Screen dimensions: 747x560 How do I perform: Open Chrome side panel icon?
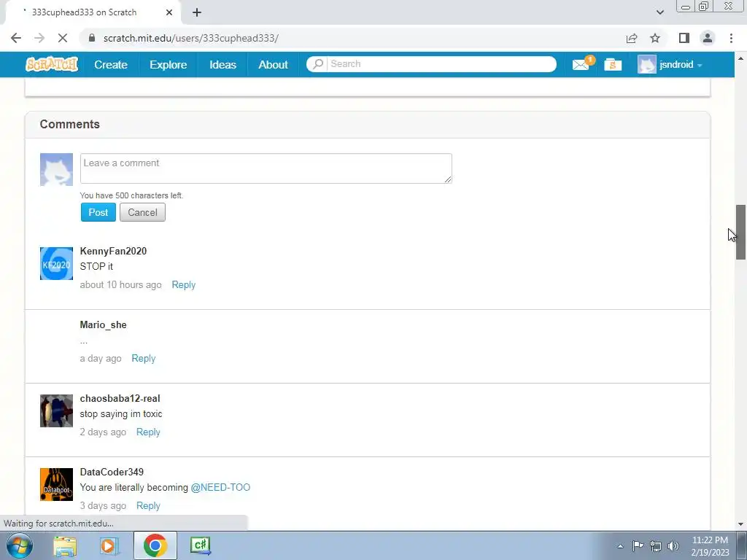[684, 38]
